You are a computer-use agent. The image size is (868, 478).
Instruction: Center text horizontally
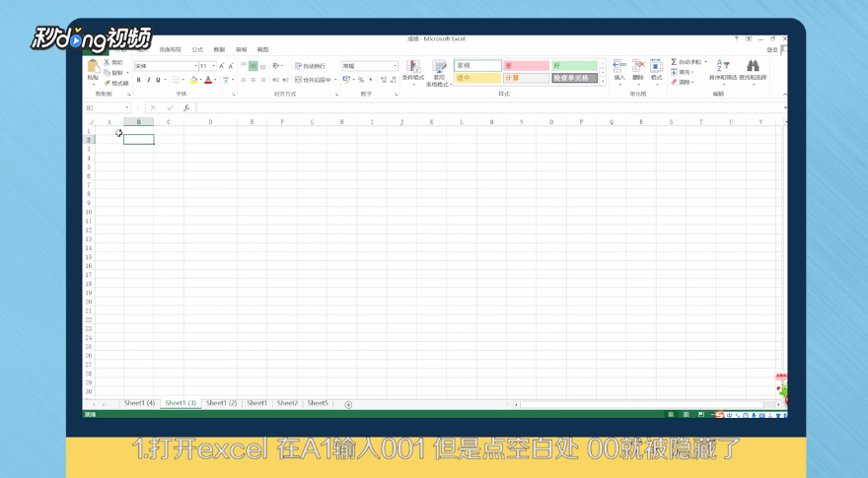pyautogui.click(x=253, y=80)
